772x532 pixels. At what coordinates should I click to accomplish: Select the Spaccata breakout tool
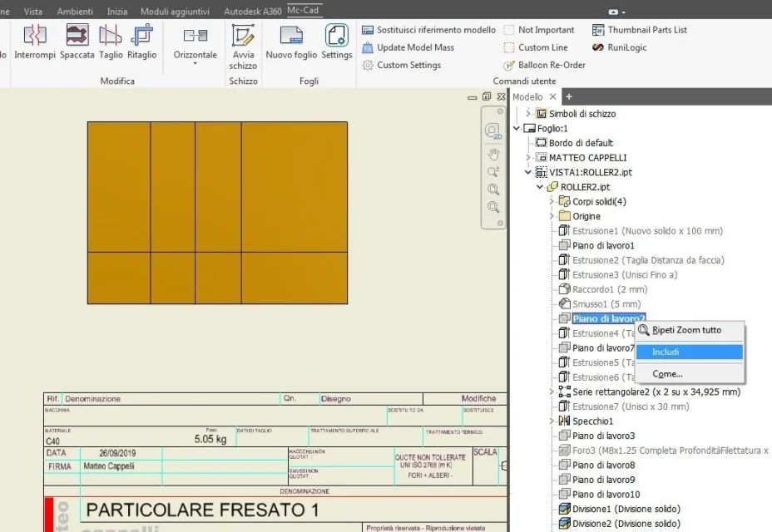tap(77, 42)
